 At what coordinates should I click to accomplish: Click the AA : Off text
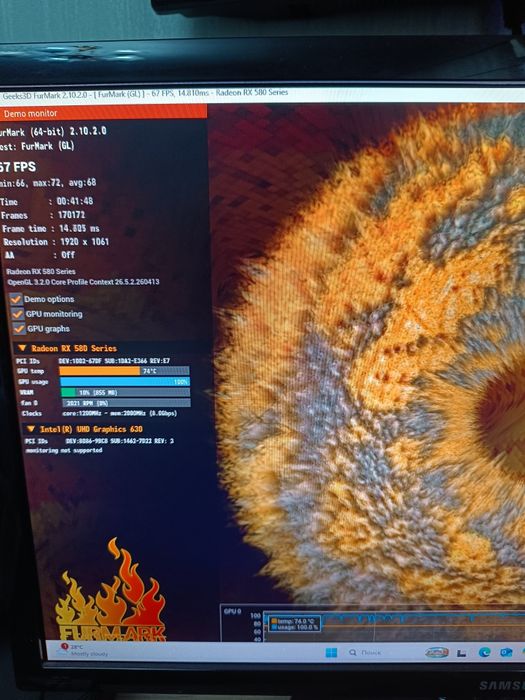(x=40, y=255)
